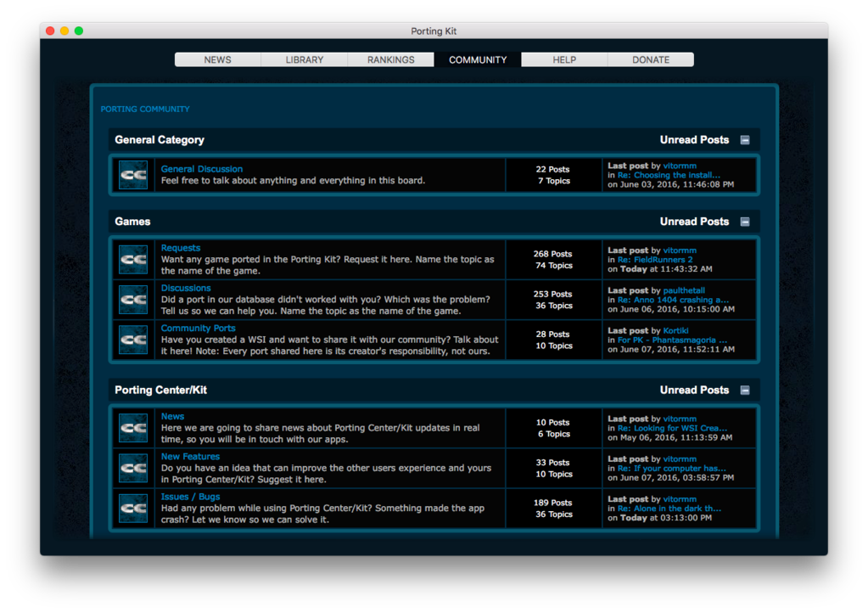Go to the RANKINGS tab
This screenshot has height=613, width=868.
coord(391,59)
